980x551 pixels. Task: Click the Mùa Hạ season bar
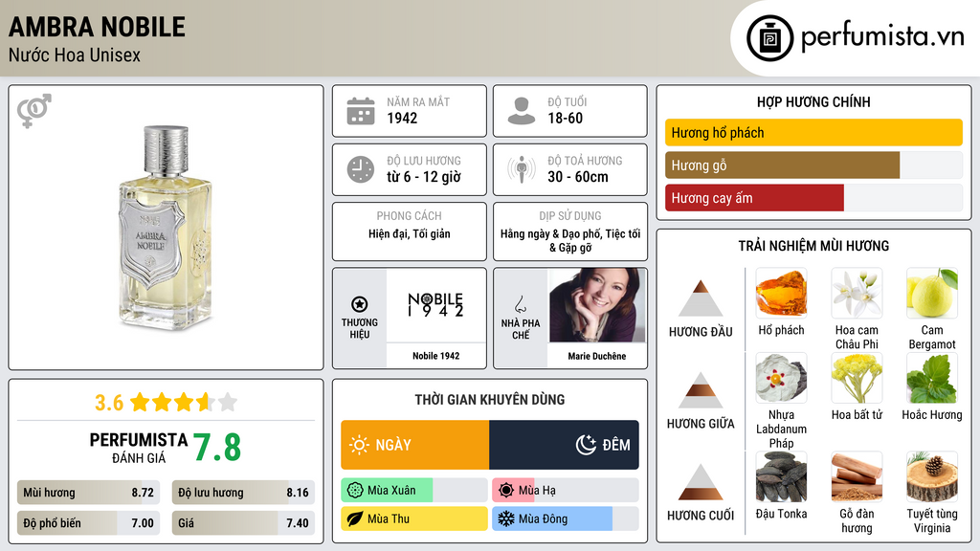pyautogui.click(x=566, y=491)
